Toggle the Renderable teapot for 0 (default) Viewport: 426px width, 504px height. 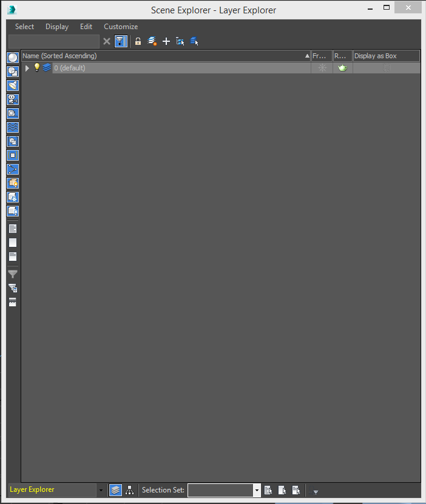coord(343,68)
